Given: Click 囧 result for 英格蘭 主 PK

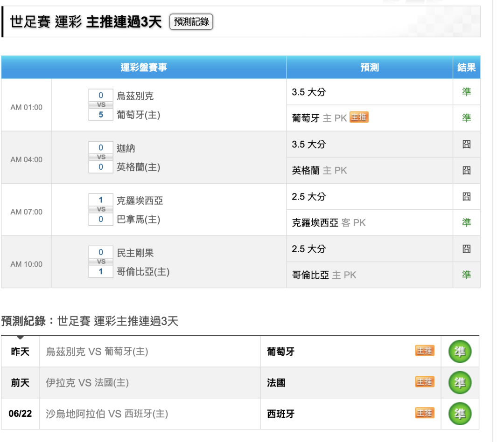Looking at the screenshot, I should click(x=466, y=170).
